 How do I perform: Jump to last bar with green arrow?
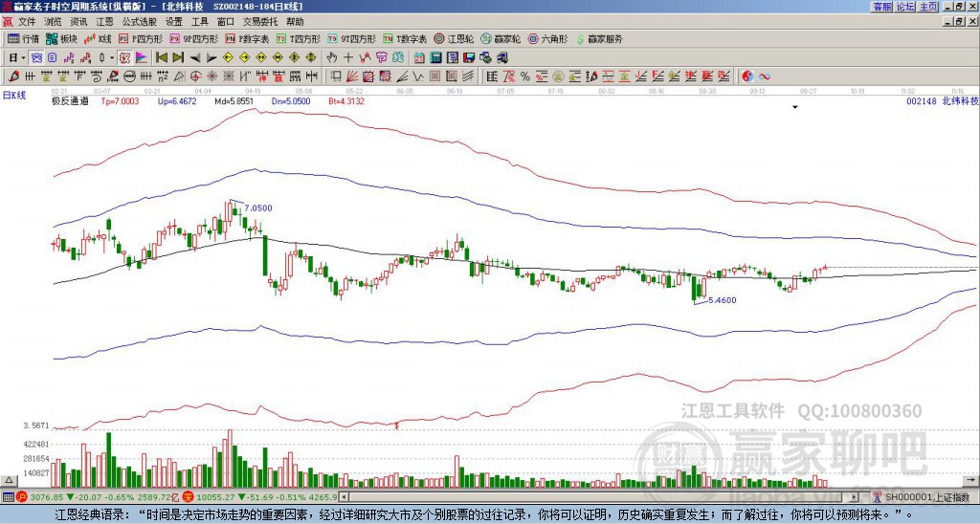click(178, 58)
